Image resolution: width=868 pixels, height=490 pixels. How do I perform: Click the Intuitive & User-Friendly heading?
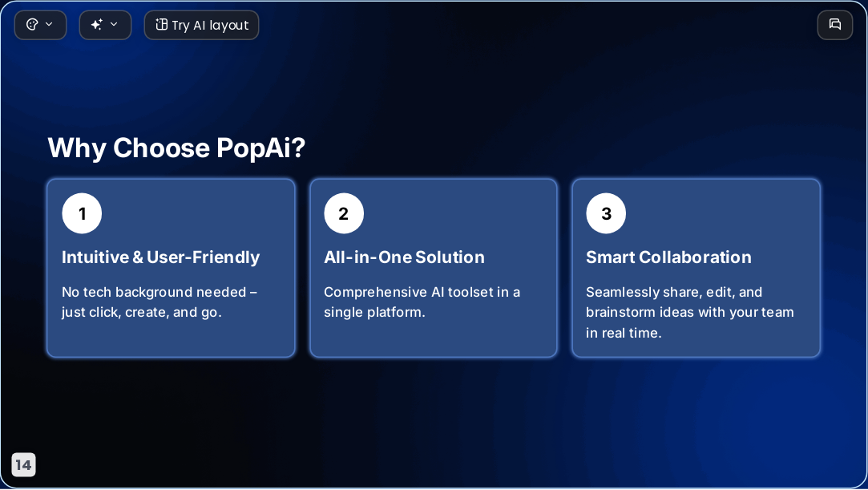tap(160, 257)
